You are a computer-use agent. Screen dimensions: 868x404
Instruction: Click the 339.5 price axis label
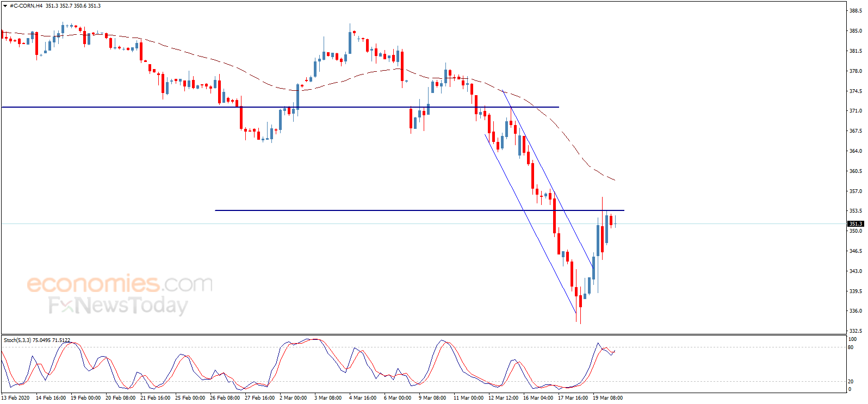(855, 291)
